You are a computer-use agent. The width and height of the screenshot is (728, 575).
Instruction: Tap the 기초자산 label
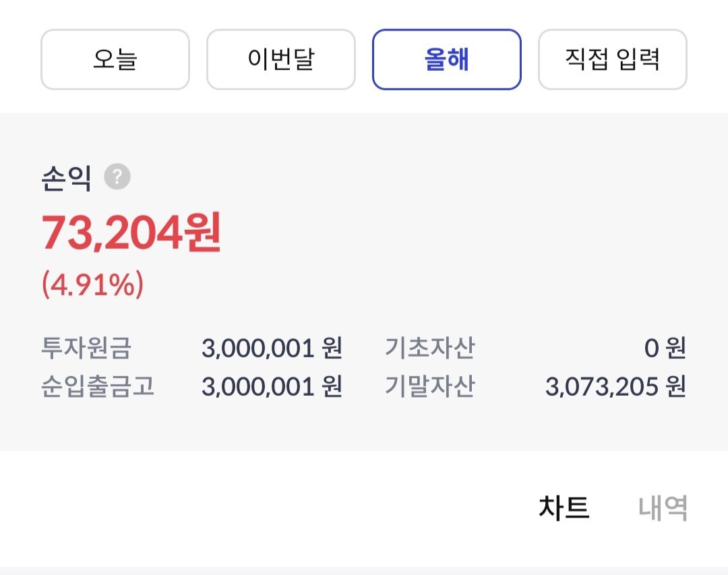point(429,349)
